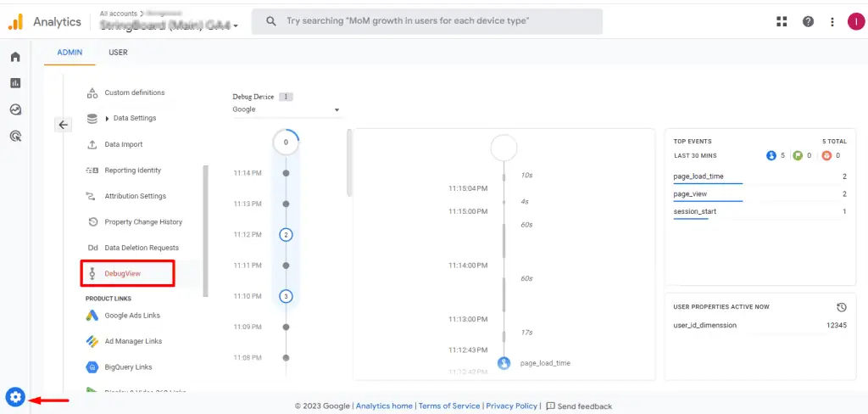Go to the Home icon in sidebar
Image resolution: width=868 pixels, height=414 pixels.
[x=15, y=57]
